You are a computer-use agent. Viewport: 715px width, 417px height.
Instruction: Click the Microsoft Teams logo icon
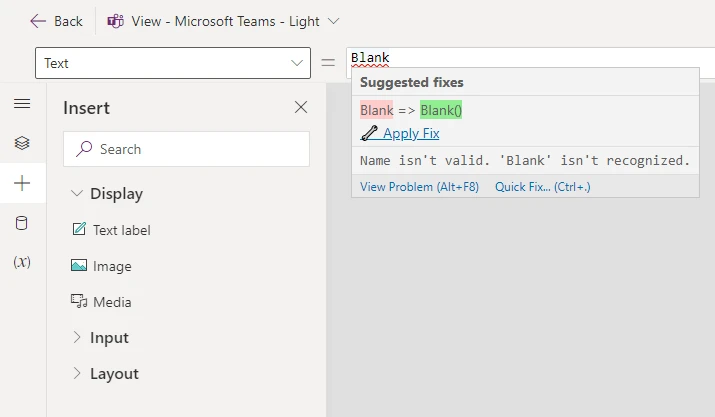point(115,21)
